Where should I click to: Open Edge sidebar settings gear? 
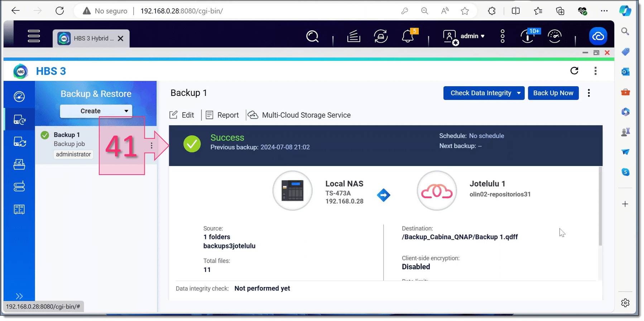(x=625, y=303)
